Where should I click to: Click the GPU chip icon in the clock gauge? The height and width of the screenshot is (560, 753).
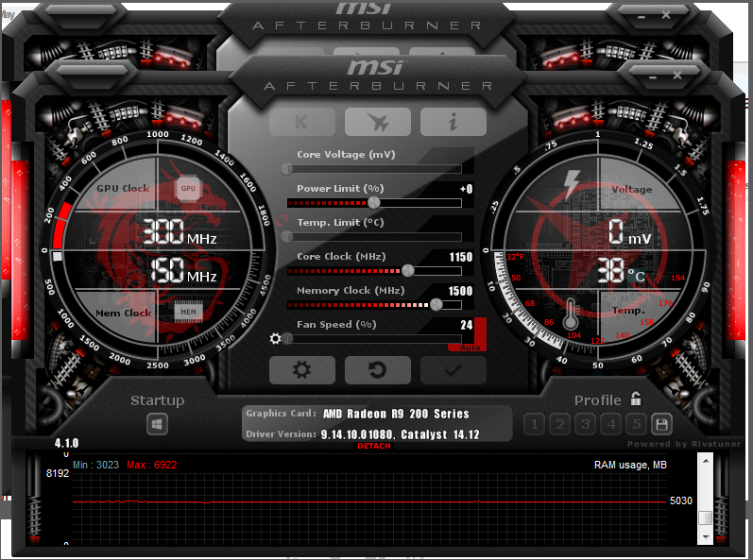(188, 189)
